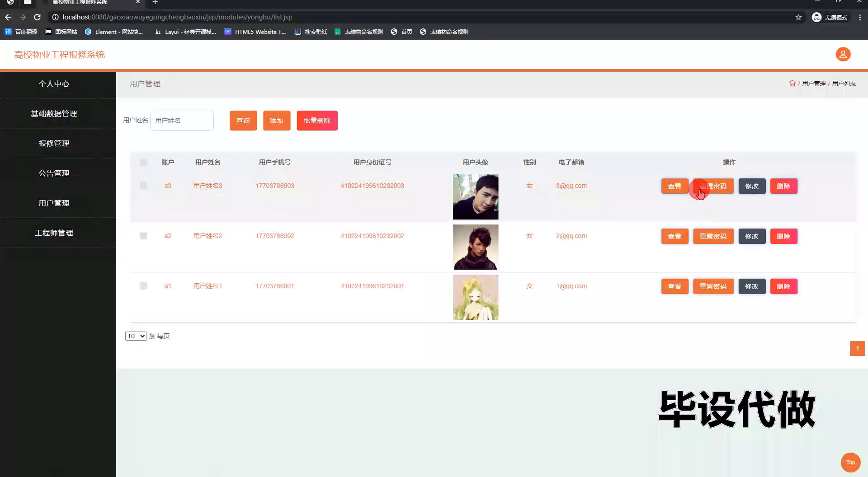Screen dimensions: 868x477
Task: Click the site info icon in address bar
Action: pyautogui.click(x=55, y=17)
